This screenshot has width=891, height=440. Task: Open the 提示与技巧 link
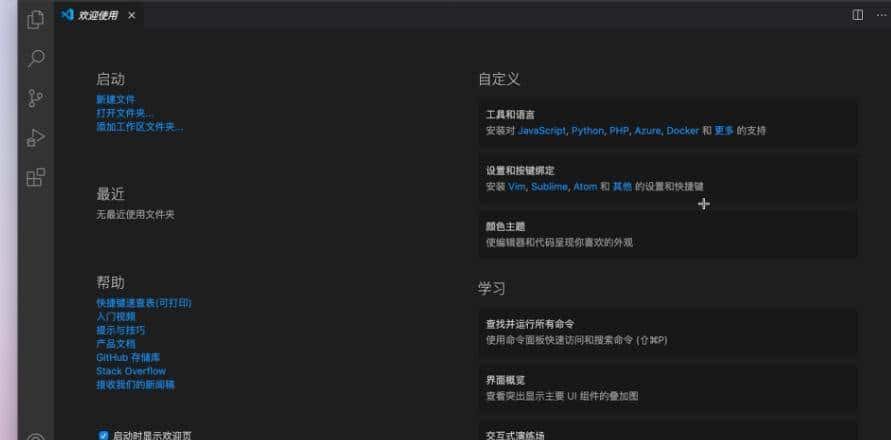tap(120, 330)
